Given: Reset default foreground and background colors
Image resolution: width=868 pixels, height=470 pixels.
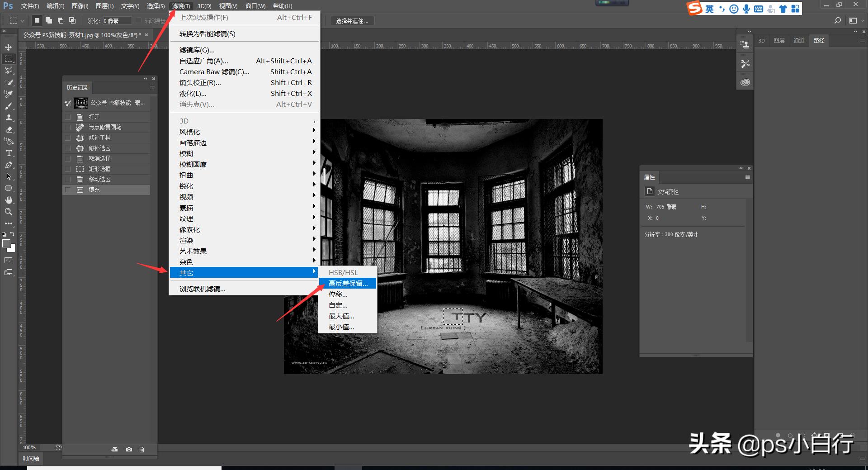Looking at the screenshot, I should [x=4, y=234].
